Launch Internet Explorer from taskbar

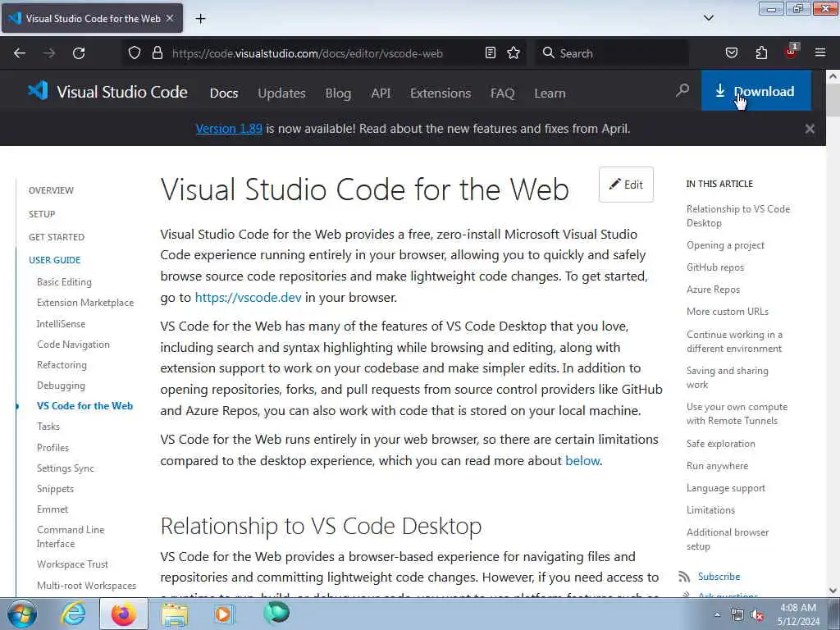[x=73, y=614]
